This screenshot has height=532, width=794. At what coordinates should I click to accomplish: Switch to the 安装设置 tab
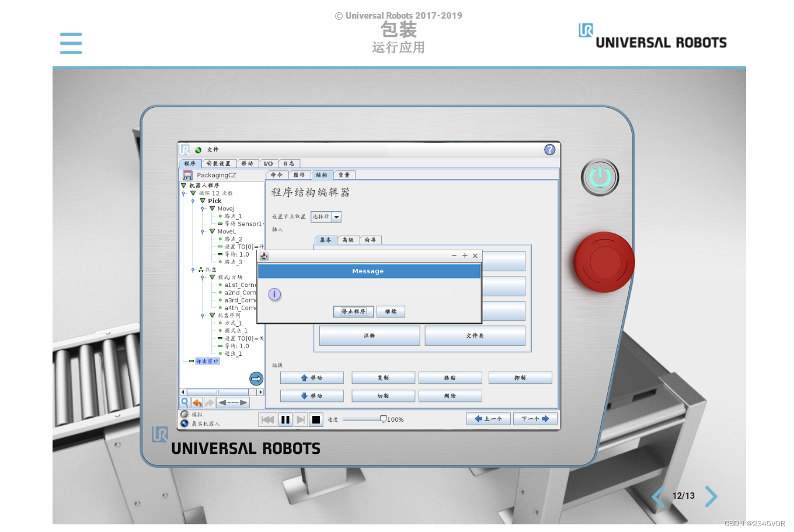[218, 163]
